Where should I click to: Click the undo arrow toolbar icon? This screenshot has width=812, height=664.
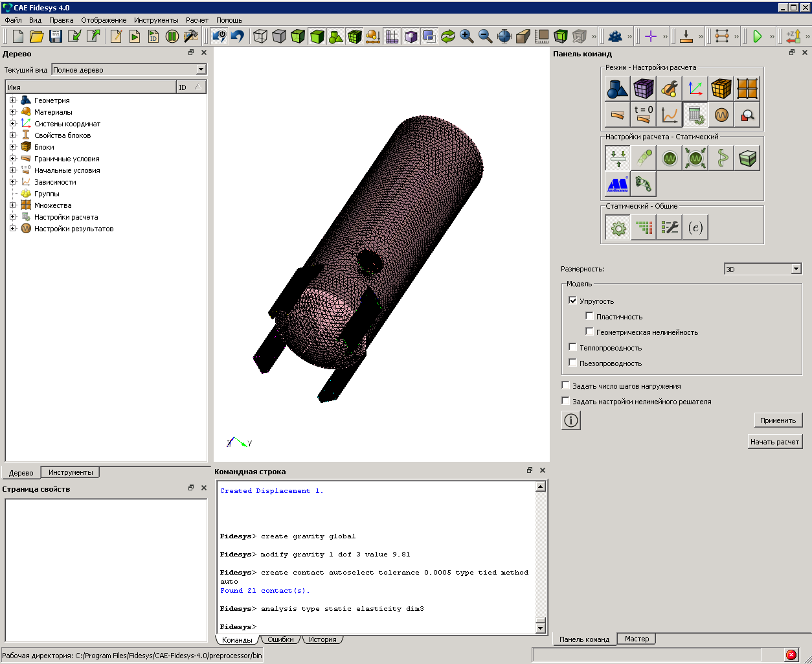click(238, 36)
